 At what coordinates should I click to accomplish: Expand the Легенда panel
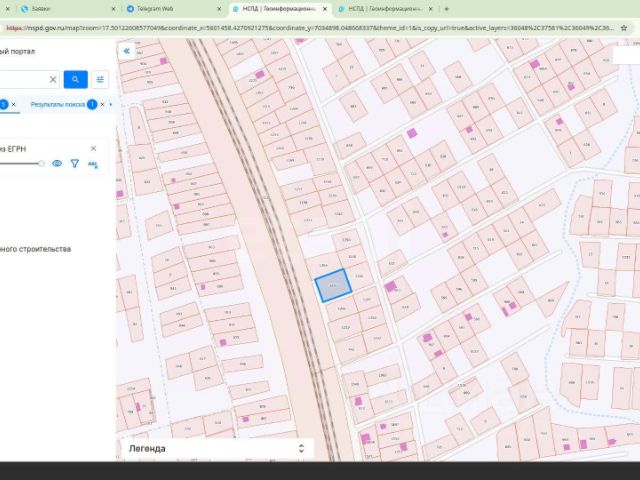301,449
